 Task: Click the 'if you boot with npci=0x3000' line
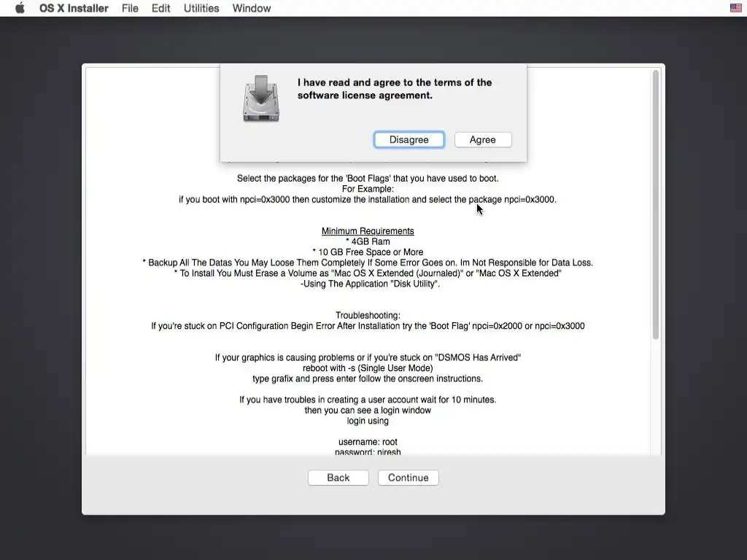tap(368, 199)
